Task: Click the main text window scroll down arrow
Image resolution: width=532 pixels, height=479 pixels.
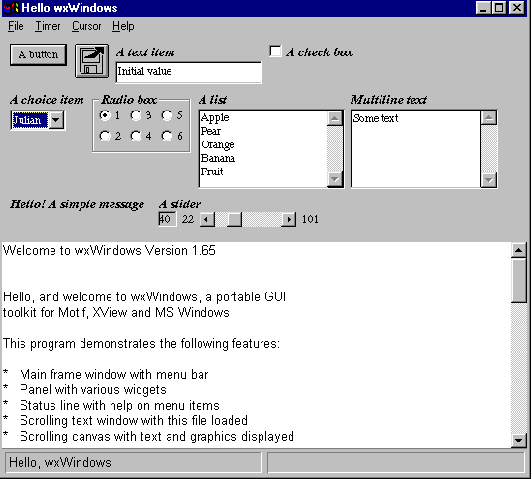Action: pyautogui.click(x=518, y=440)
